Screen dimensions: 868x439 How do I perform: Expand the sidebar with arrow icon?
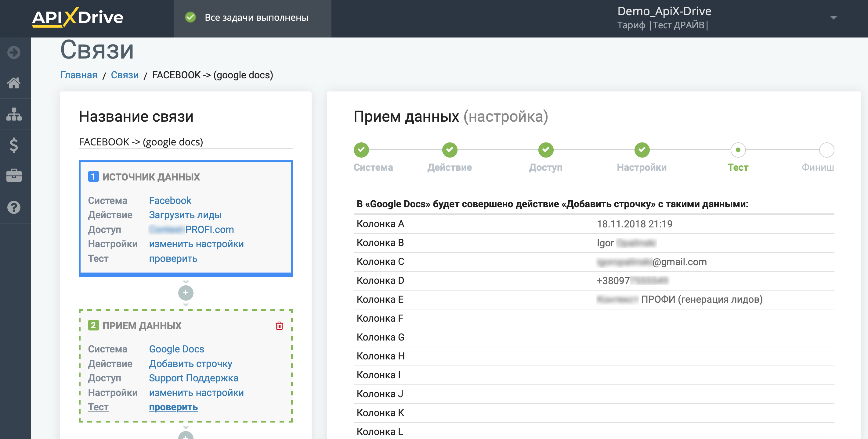tap(14, 52)
